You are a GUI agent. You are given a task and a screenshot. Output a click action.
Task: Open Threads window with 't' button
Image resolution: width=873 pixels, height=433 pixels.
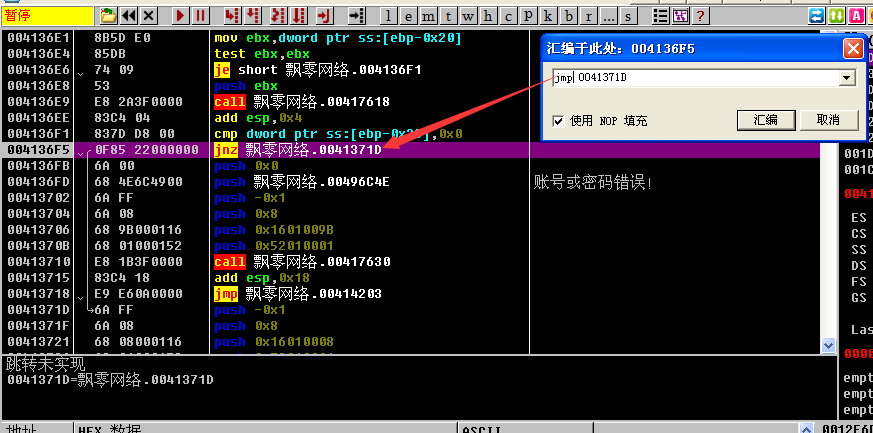pyautogui.click(x=448, y=16)
